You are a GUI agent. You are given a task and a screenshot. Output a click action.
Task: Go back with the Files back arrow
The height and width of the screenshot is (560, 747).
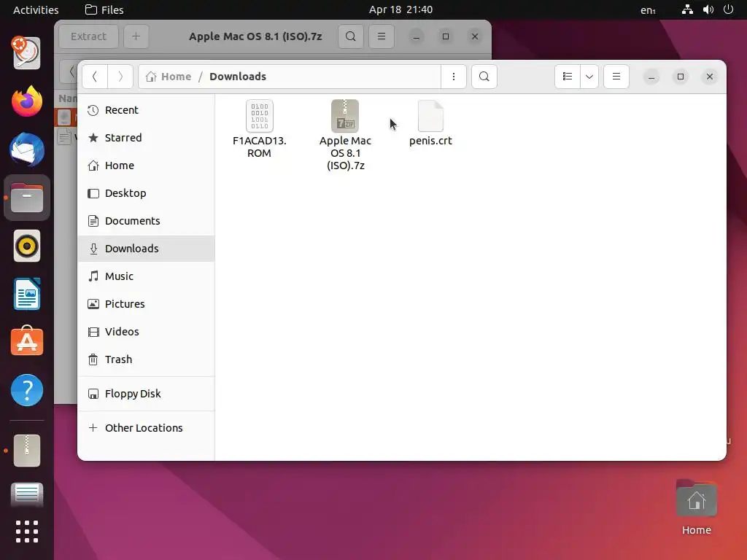[95, 77]
